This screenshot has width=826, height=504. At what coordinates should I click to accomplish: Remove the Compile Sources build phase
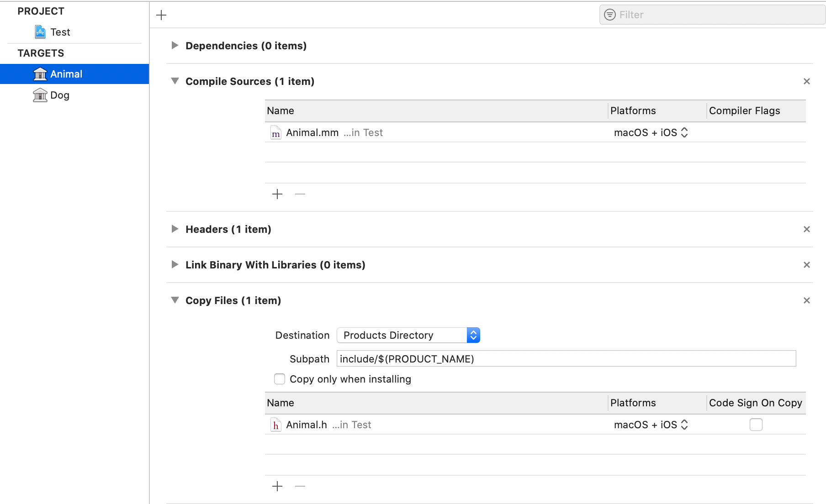coord(807,81)
